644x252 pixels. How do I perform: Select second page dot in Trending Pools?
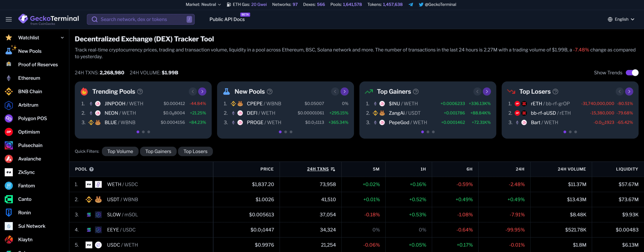(x=143, y=132)
